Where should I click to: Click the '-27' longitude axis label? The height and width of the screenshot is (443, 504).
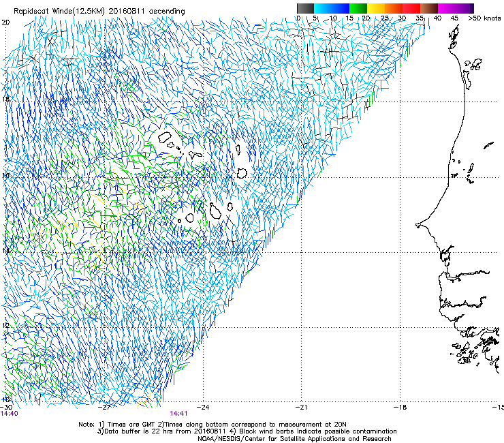pos(104,407)
